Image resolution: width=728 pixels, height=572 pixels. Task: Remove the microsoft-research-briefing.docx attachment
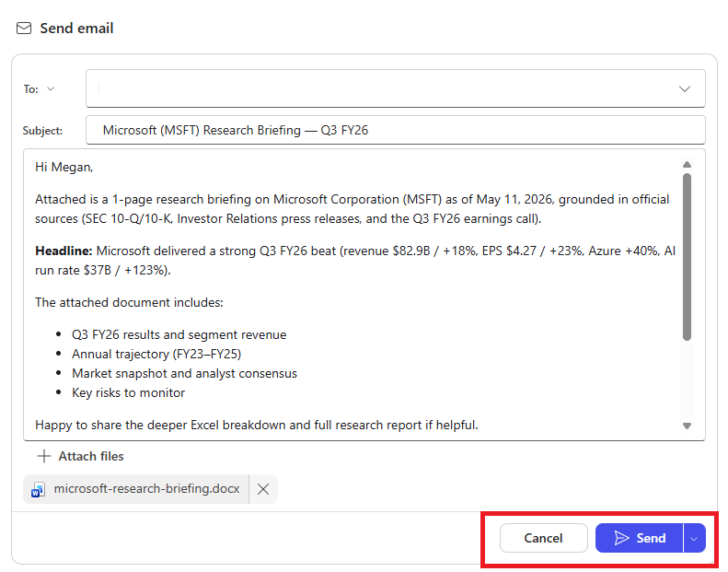click(263, 489)
